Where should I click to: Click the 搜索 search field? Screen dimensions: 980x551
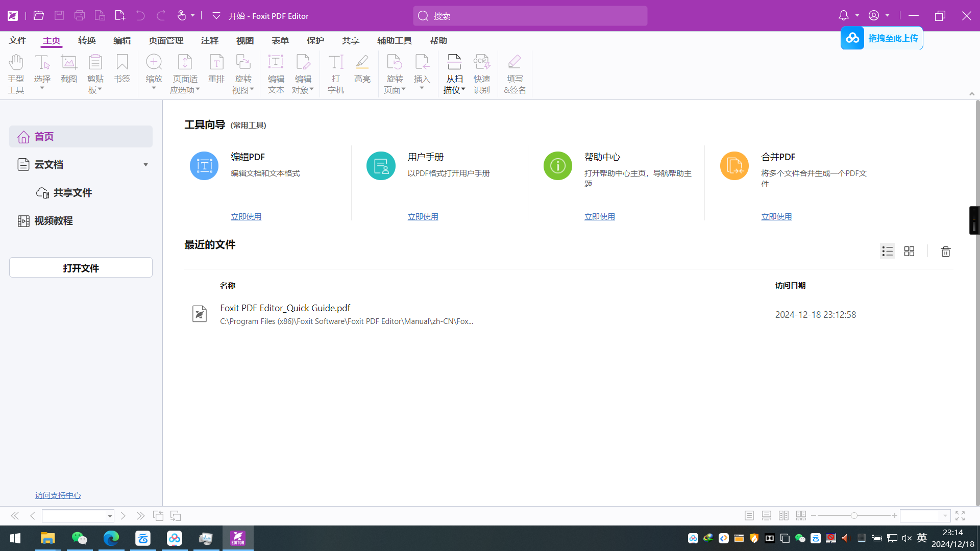pos(530,16)
